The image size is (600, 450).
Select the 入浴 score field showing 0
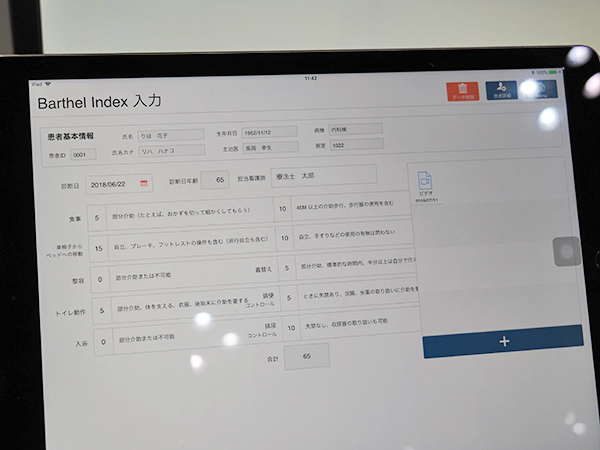click(103, 342)
